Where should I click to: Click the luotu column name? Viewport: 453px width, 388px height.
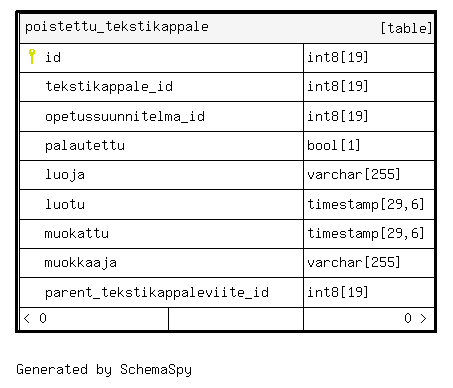coord(65,204)
